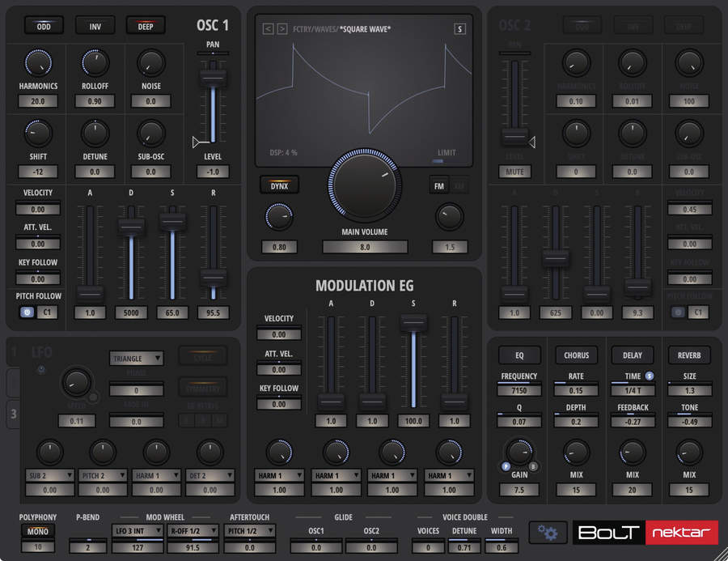Click the knob below FM
Viewport: 728px width, 561px height.
click(x=450, y=217)
